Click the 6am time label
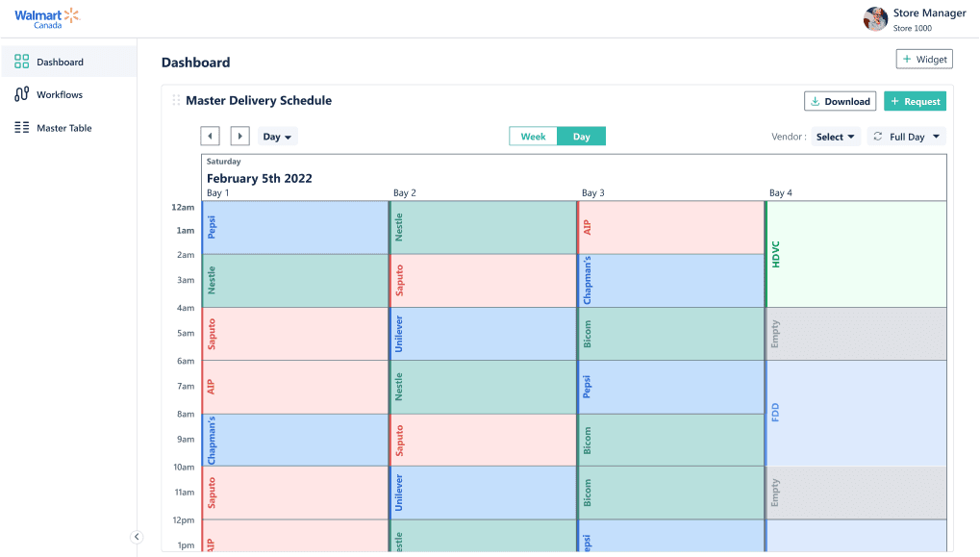Image resolution: width=980 pixels, height=557 pixels. pos(186,361)
